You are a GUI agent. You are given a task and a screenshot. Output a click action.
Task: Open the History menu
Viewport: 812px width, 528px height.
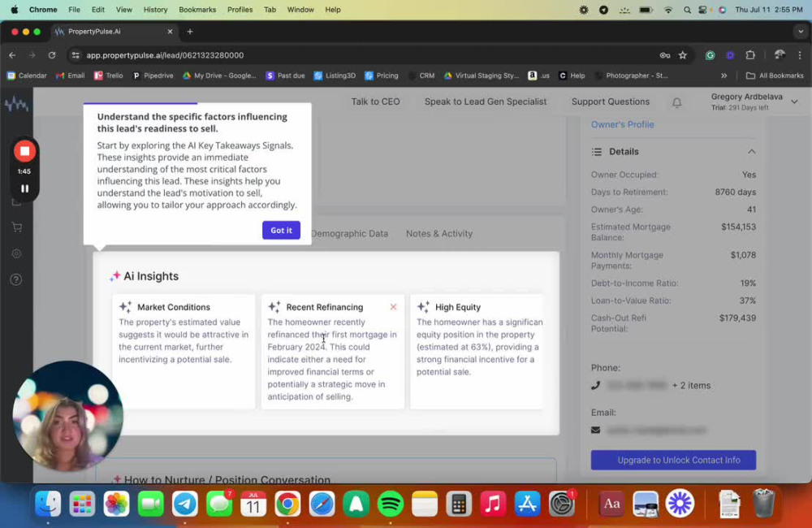pos(155,9)
